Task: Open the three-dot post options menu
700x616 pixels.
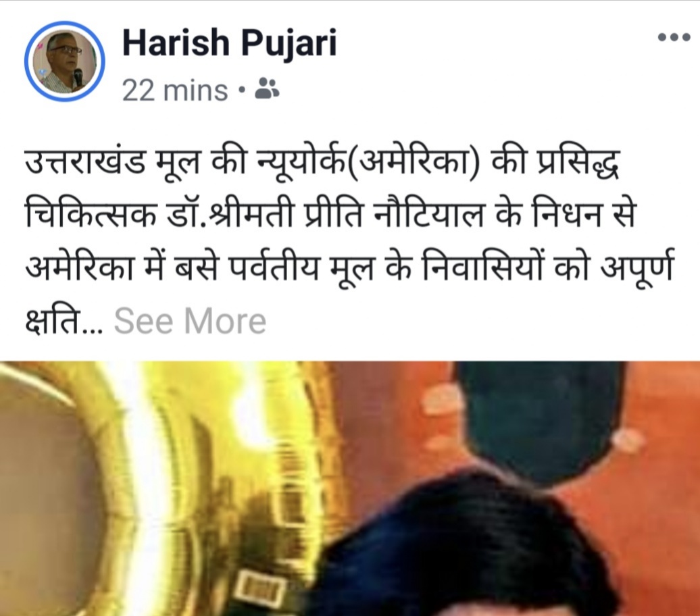Action: tap(674, 37)
